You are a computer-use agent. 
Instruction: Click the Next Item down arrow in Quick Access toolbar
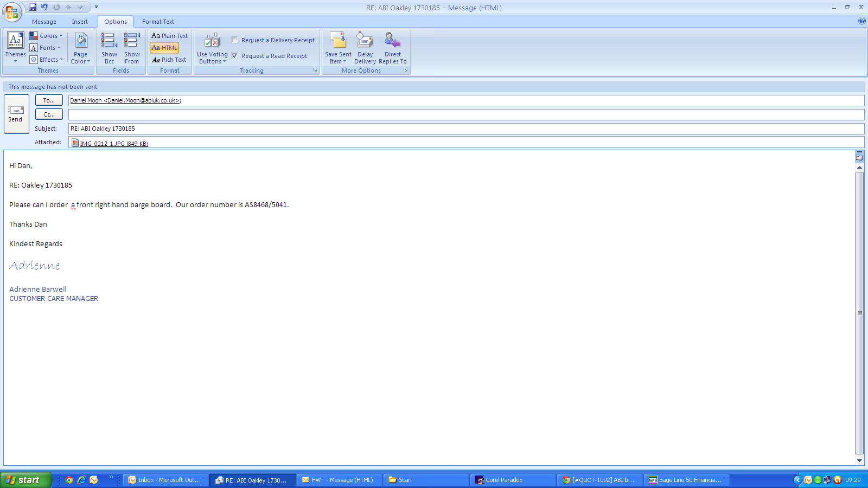coord(80,7)
